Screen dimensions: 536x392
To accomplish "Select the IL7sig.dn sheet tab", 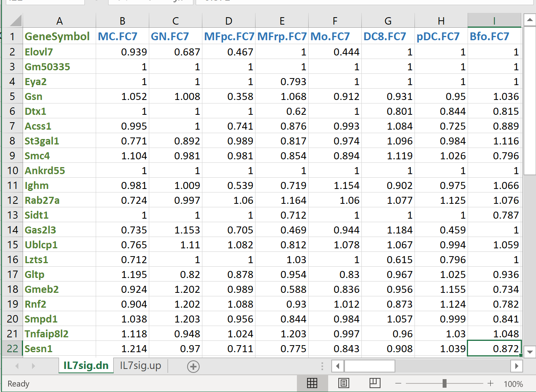I will [x=86, y=366].
